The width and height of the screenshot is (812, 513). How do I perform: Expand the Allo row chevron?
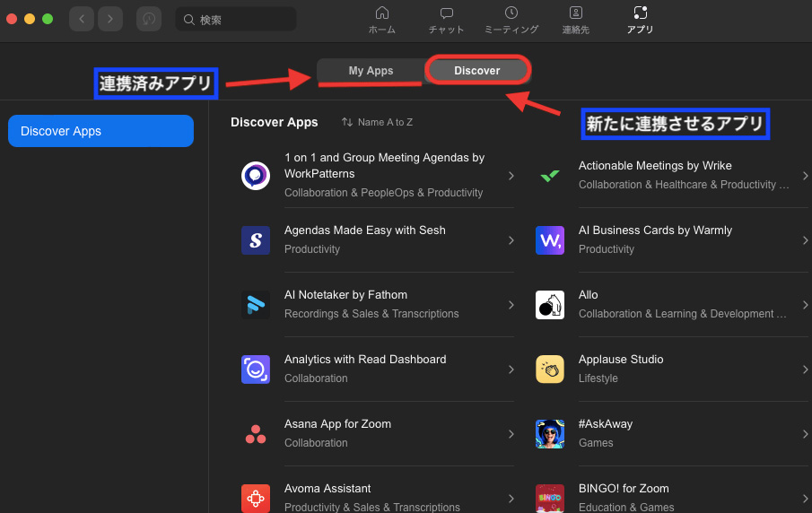pyautogui.click(x=805, y=305)
